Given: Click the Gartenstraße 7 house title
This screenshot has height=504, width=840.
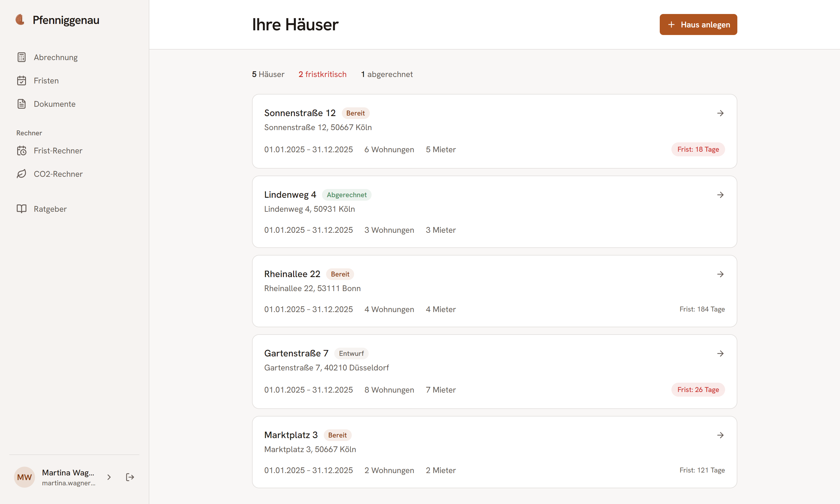Looking at the screenshot, I should (296, 353).
